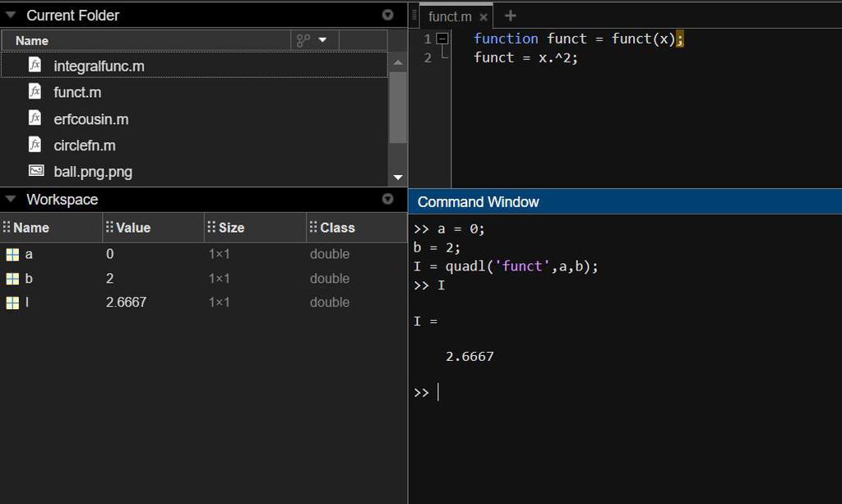
Task: Click the Class column drag grip
Action: (x=313, y=226)
